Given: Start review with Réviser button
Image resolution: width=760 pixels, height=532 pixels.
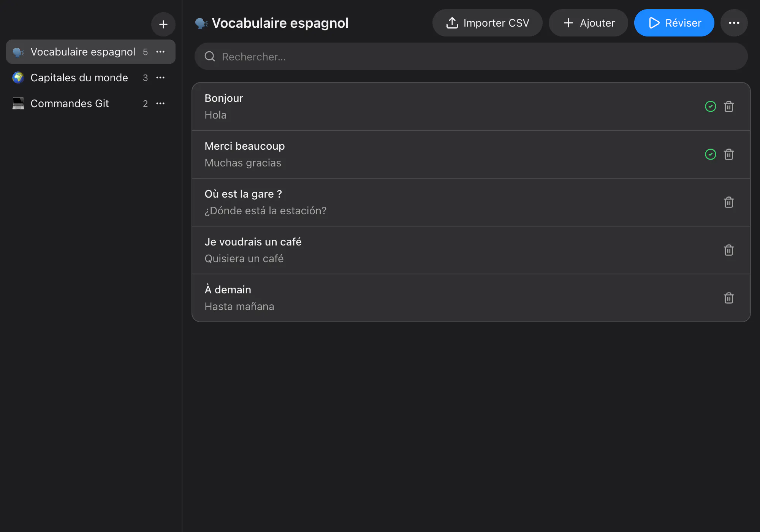Looking at the screenshot, I should click(674, 23).
